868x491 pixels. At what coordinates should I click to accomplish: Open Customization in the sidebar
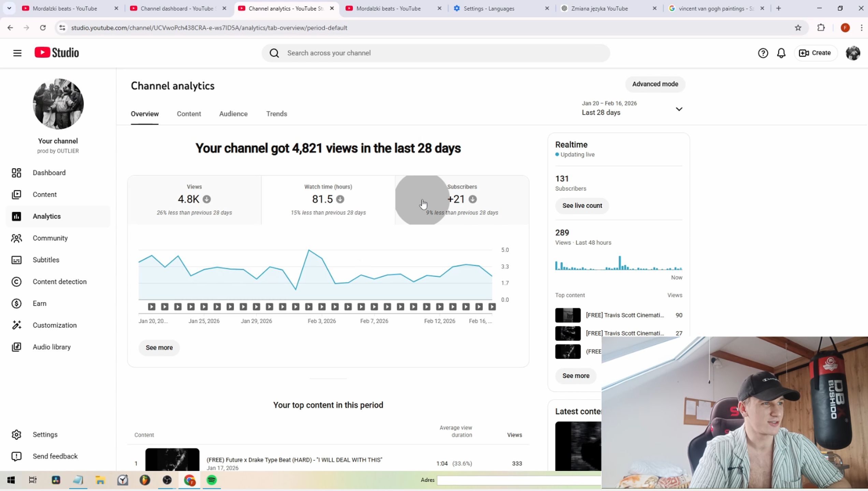(x=58, y=325)
